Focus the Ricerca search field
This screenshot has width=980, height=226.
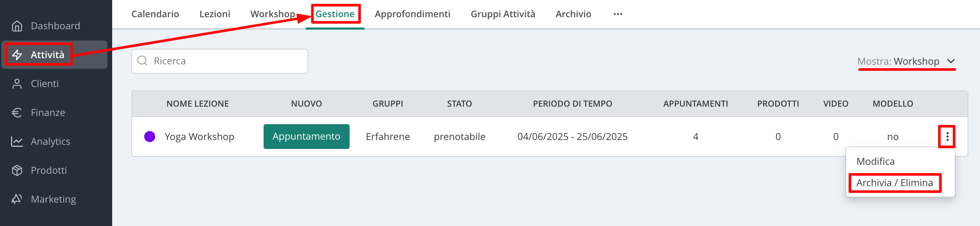click(x=220, y=61)
